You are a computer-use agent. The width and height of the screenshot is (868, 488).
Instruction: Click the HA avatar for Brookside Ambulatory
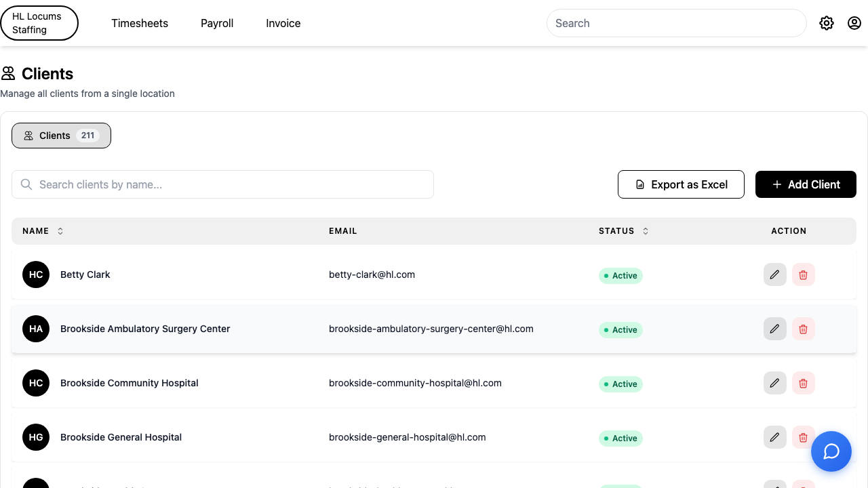(x=36, y=329)
